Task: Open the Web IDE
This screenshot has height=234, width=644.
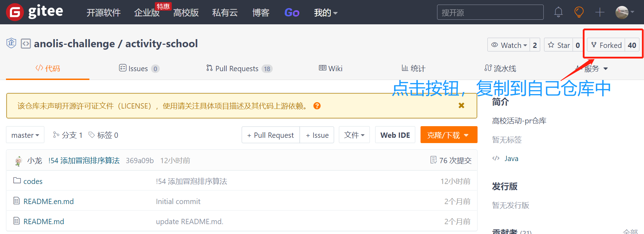Action: point(395,135)
